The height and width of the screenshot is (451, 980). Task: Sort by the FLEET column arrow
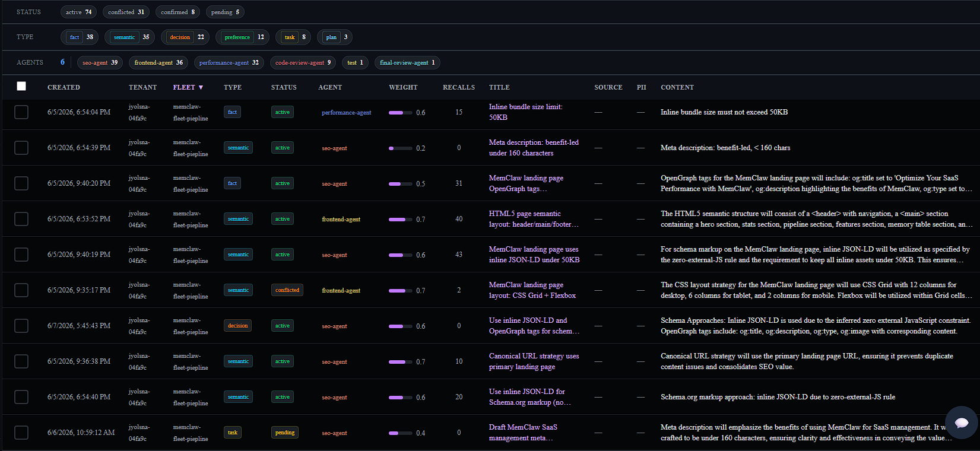click(201, 87)
